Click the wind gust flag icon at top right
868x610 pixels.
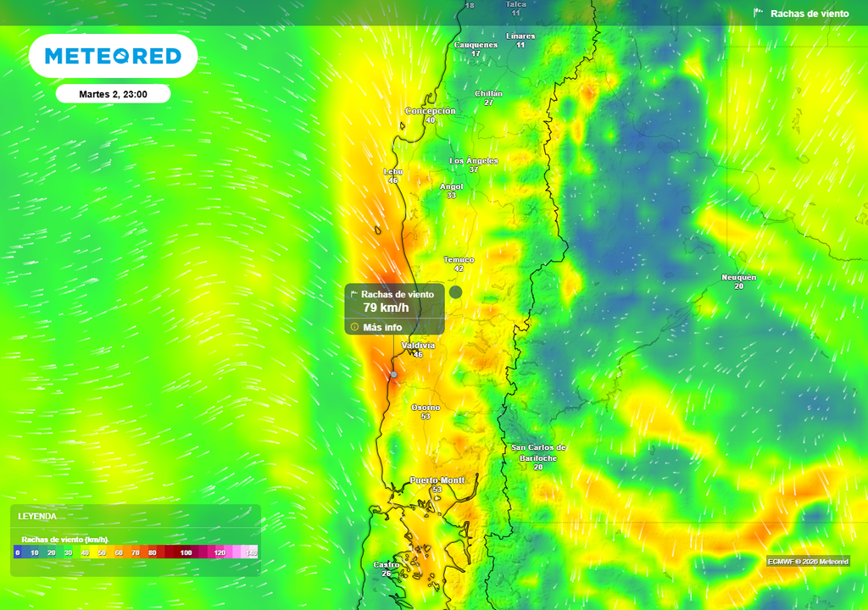(x=759, y=12)
